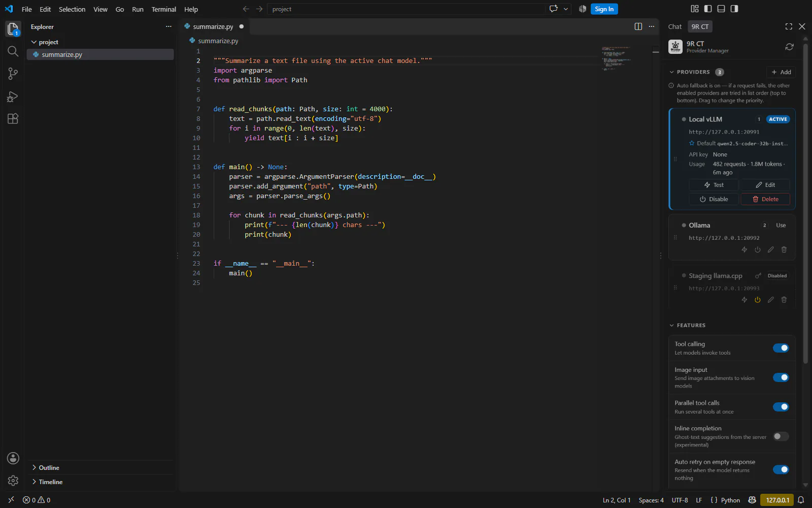Refresh the 9R CT Provider Manager
This screenshot has height=508, width=812.
[789, 47]
